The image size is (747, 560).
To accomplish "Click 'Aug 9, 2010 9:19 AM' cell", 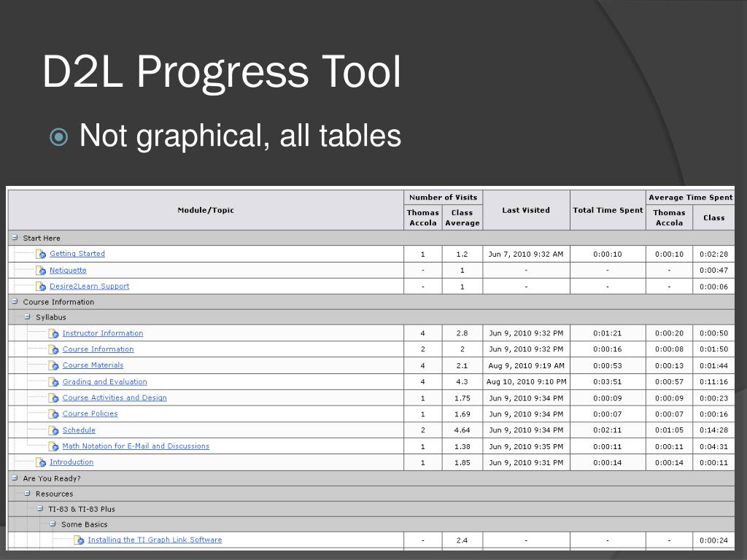I will point(526,366).
